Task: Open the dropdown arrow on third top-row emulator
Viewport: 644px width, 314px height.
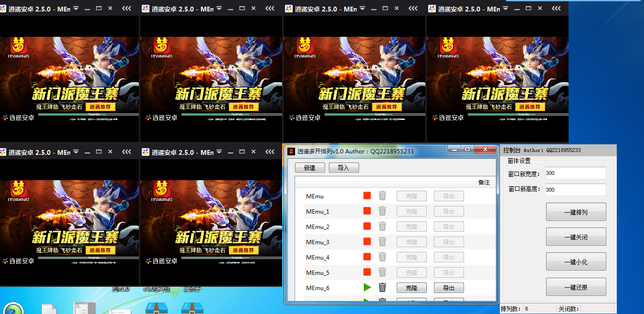Action: click(x=362, y=9)
